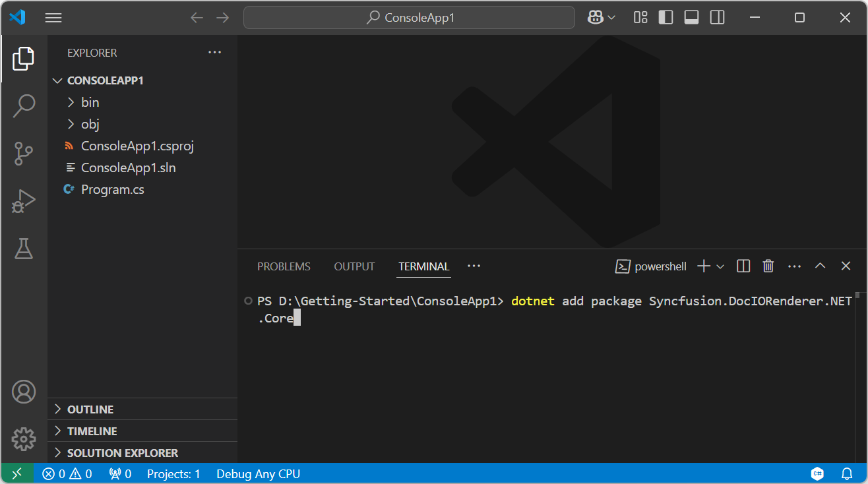Click the C# status bar icon
Image resolution: width=868 pixels, height=484 pixels.
pyautogui.click(x=817, y=473)
